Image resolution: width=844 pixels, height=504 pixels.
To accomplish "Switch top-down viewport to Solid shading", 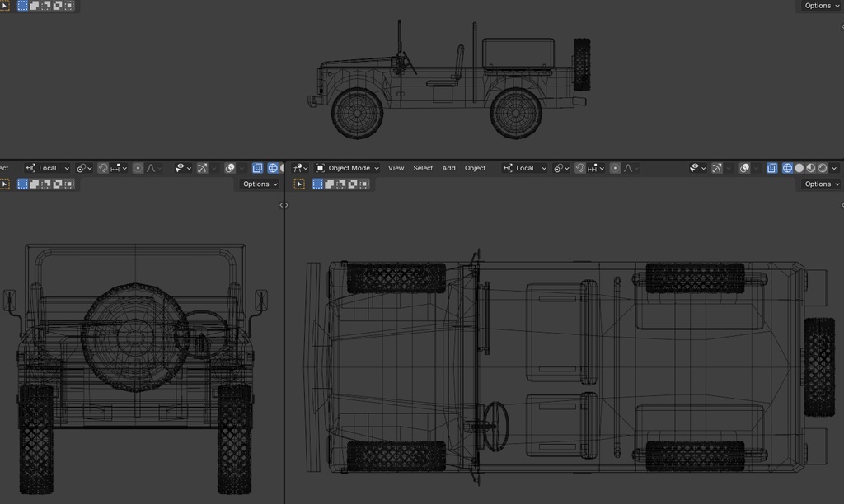I will [x=799, y=168].
